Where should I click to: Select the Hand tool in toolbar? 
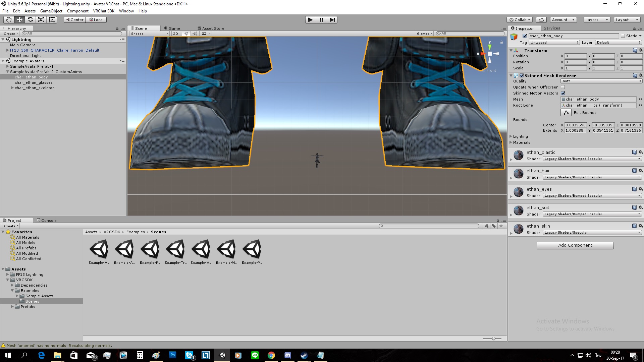click(x=9, y=20)
